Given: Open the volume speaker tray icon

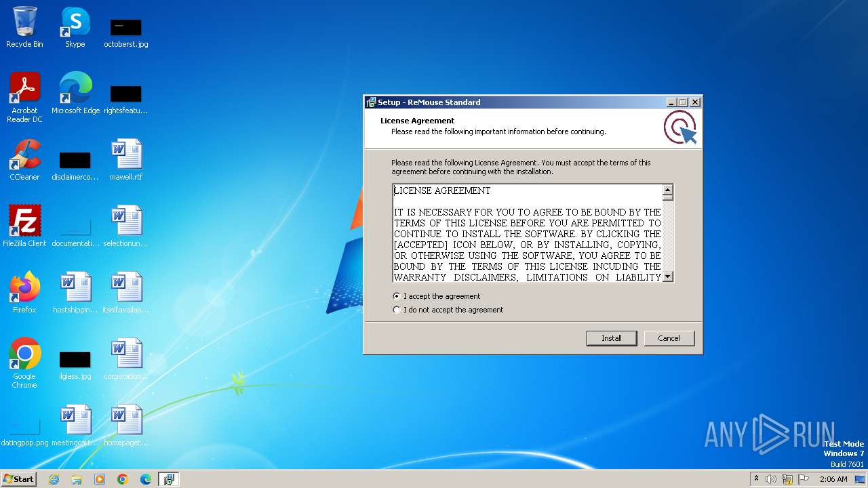Looking at the screenshot, I should (771, 479).
